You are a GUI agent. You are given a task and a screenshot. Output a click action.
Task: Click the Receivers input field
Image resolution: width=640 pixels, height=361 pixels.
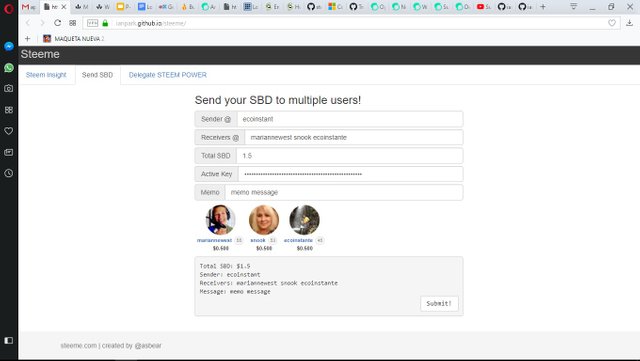pos(353,138)
